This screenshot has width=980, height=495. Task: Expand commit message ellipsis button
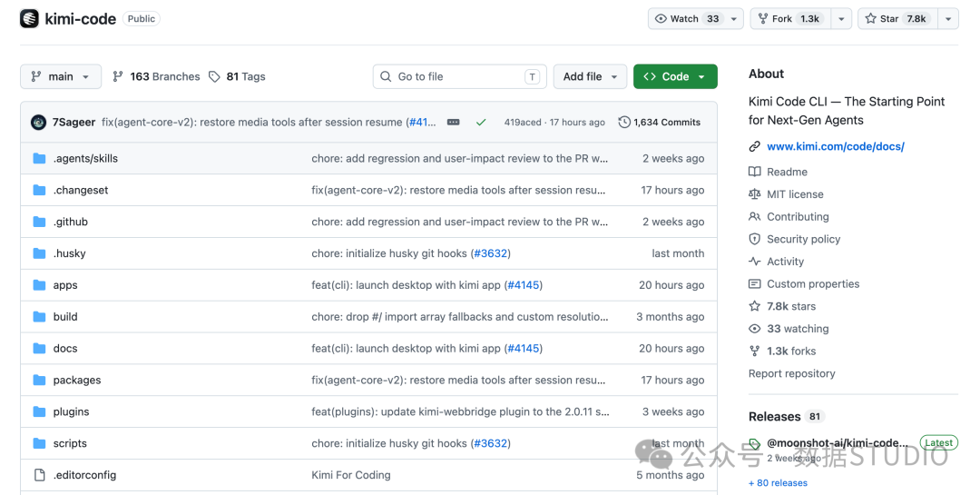453,122
